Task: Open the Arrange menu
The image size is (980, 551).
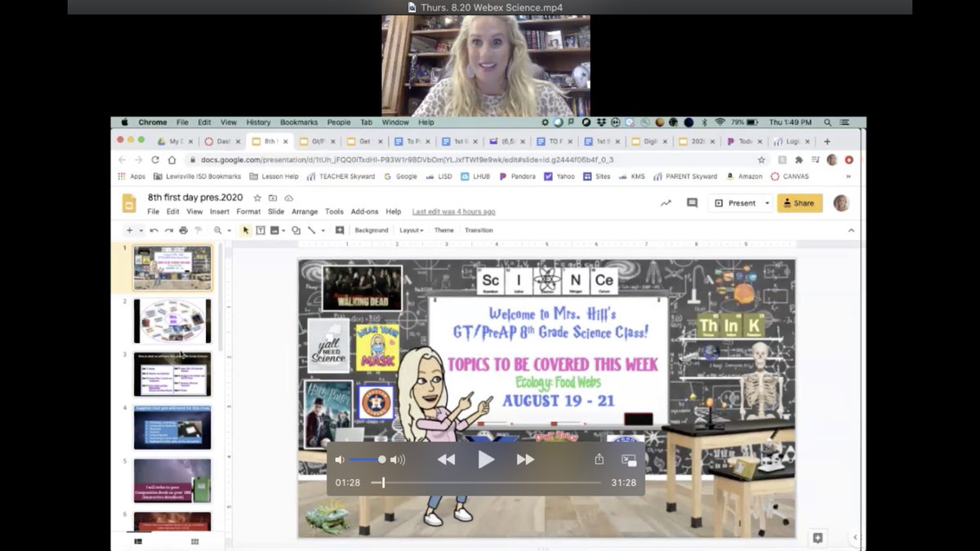Action: pos(305,211)
